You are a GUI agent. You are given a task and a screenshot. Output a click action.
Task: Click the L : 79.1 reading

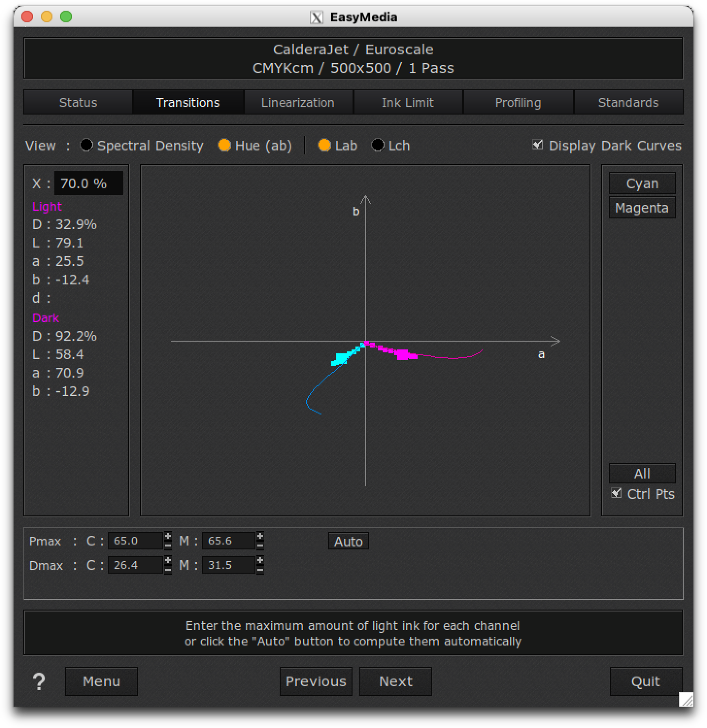(x=58, y=243)
